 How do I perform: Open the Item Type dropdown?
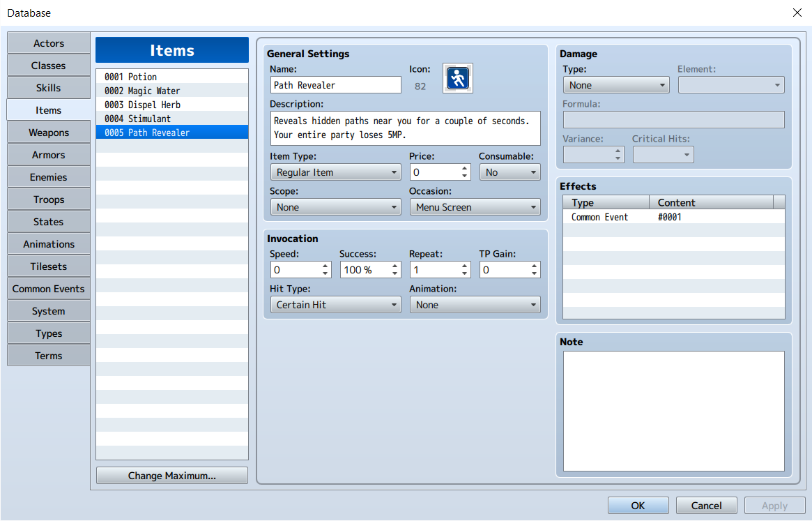[x=335, y=172]
